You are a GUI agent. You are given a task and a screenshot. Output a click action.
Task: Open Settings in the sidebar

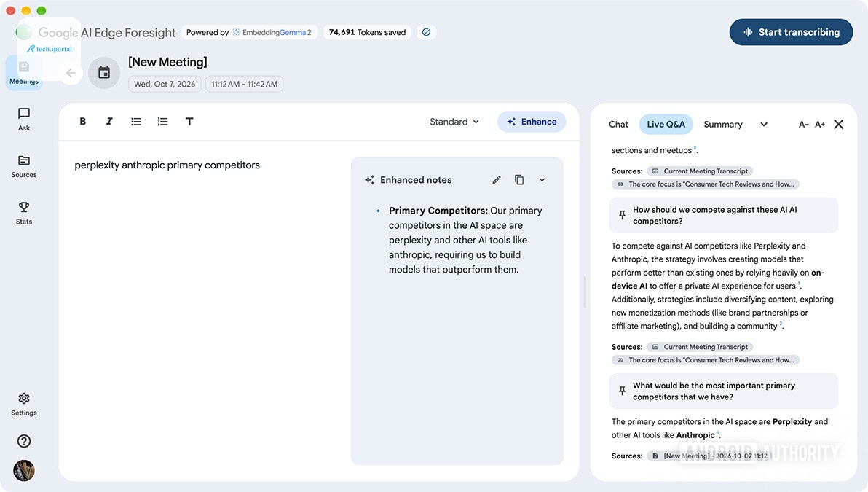pos(24,405)
